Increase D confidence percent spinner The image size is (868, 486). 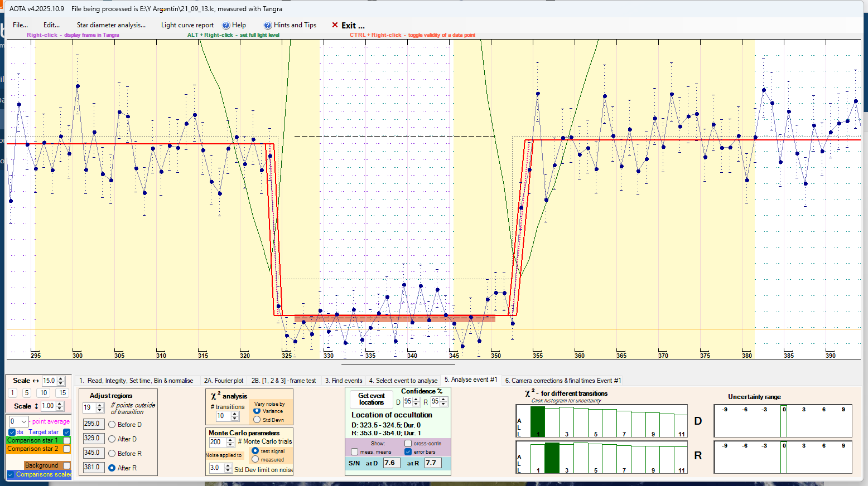click(x=416, y=399)
